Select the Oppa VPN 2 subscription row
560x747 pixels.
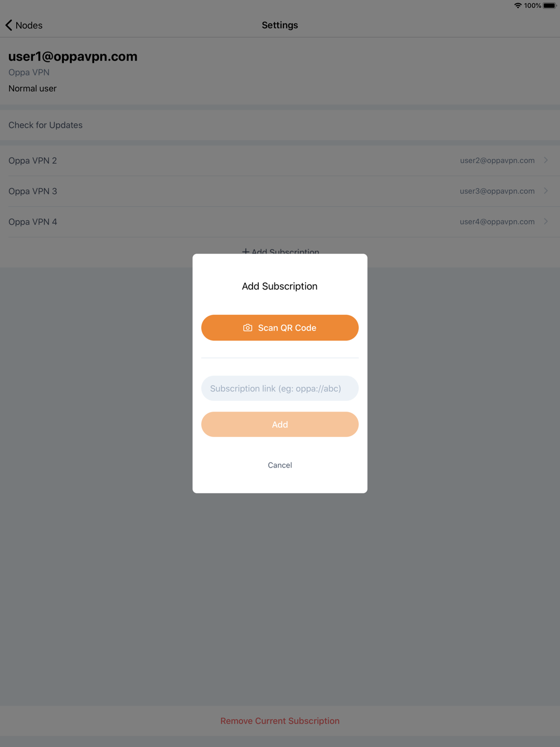click(280, 161)
